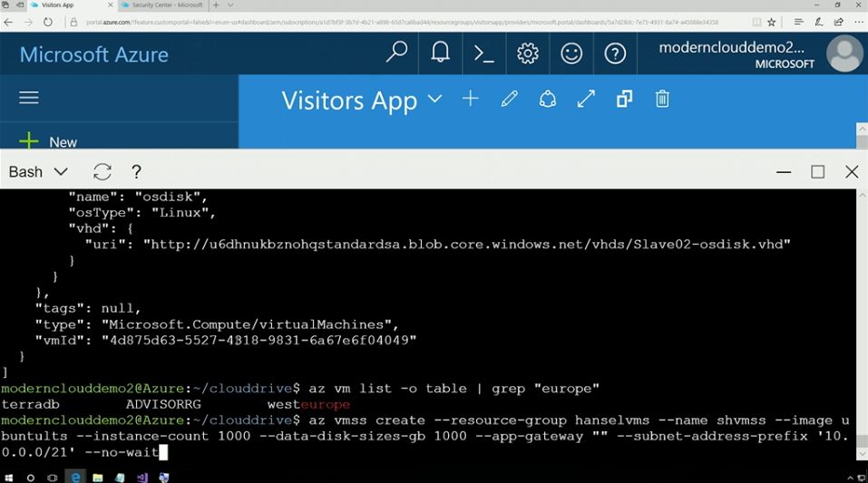Open the last pinned taskbar app
Viewport: 868px width, 483px height.
[x=164, y=478]
